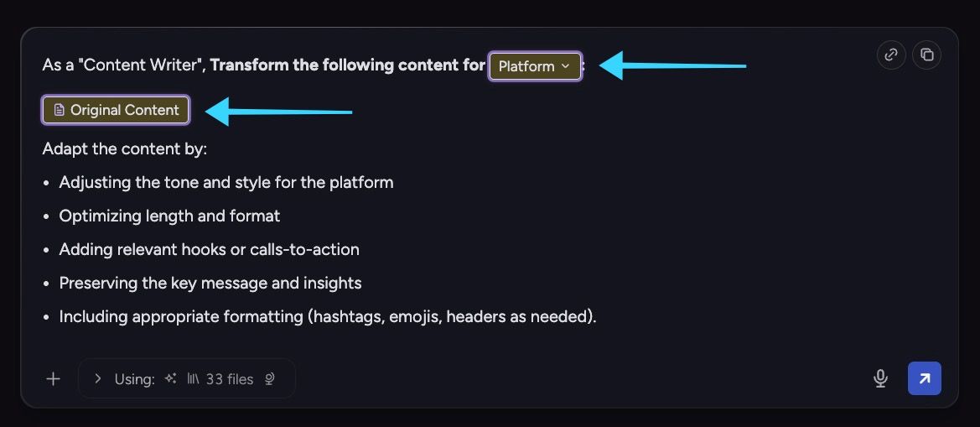Expand the Using tools section chevron
Viewport: 980px width, 427px height.
coord(97,379)
